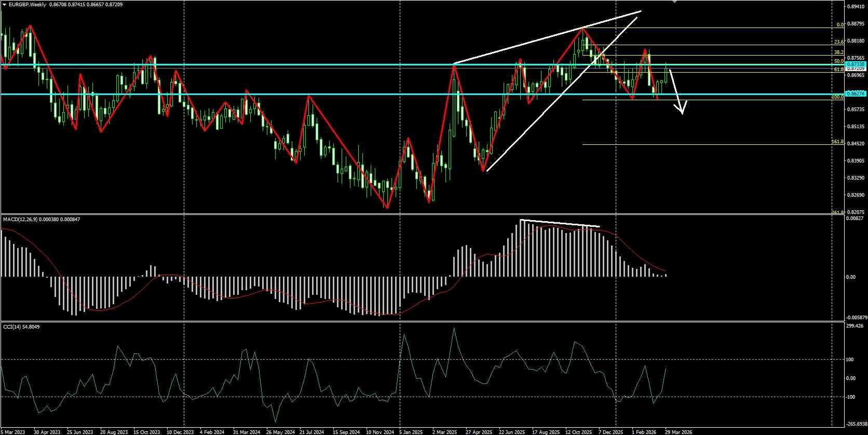Click the 2 Mar 2025 date label

[446, 432]
